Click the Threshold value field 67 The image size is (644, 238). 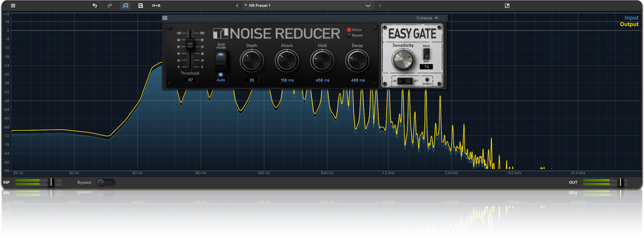tap(189, 80)
